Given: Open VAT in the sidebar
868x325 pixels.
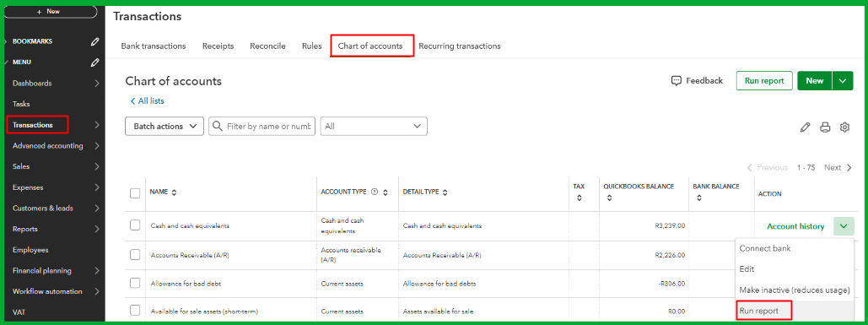Looking at the screenshot, I should tap(19, 313).
